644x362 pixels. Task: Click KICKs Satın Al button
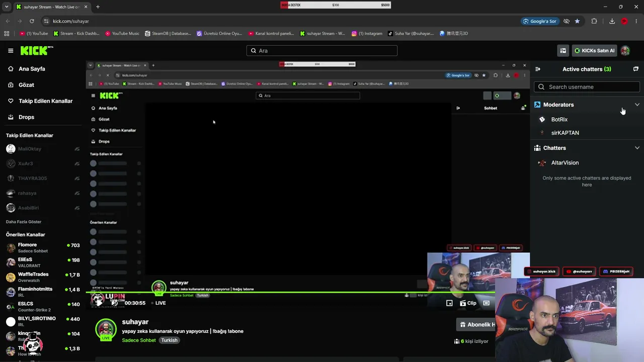pyautogui.click(x=595, y=50)
